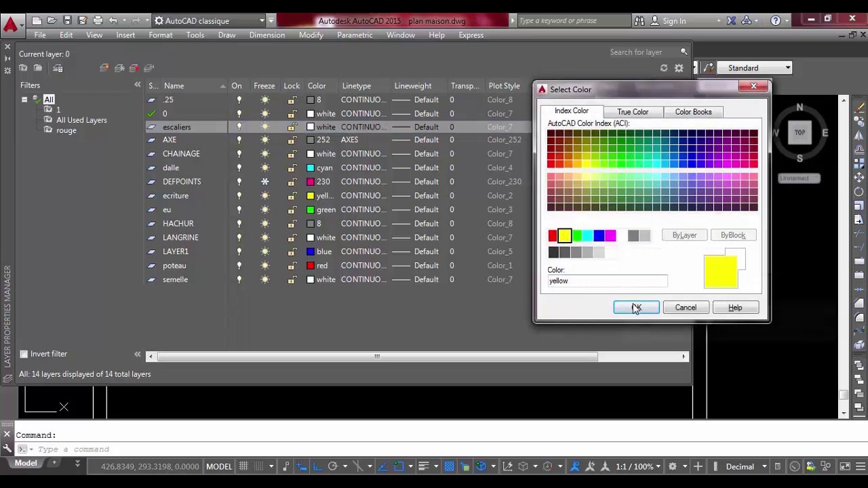Click the ByLayer button
Image resolution: width=868 pixels, height=488 pixels.
click(684, 235)
